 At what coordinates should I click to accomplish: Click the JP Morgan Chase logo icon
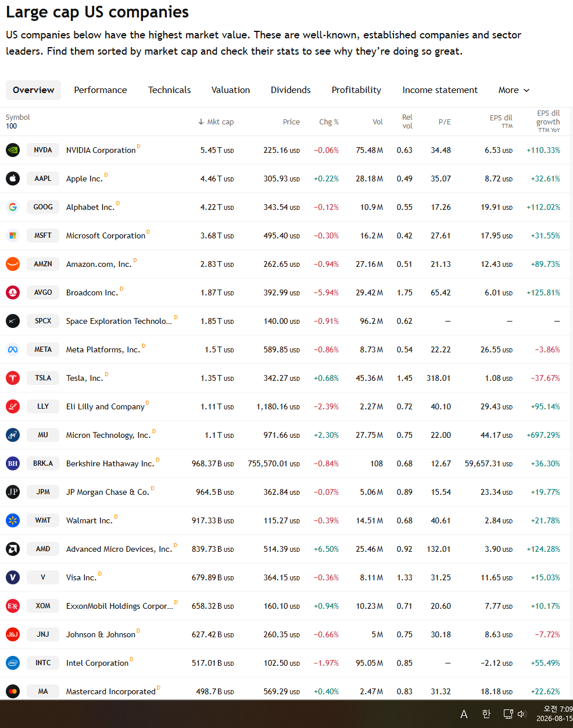[x=13, y=492]
